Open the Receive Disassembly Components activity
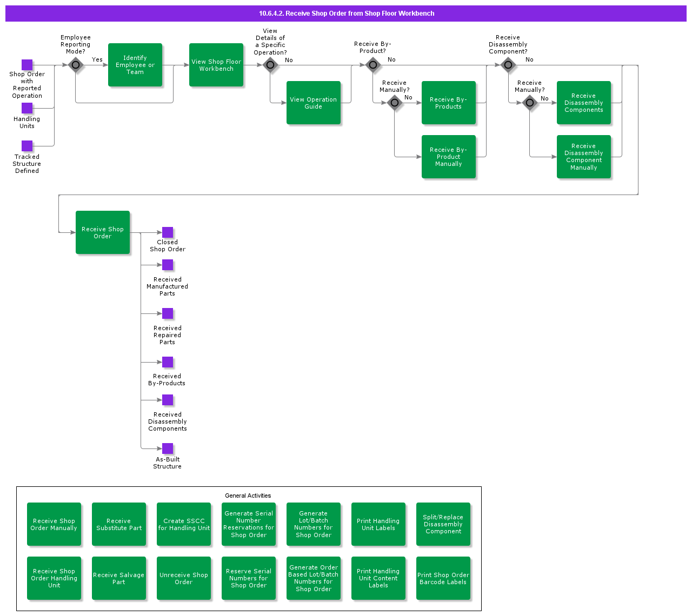The height and width of the screenshot is (616, 692). [584, 103]
